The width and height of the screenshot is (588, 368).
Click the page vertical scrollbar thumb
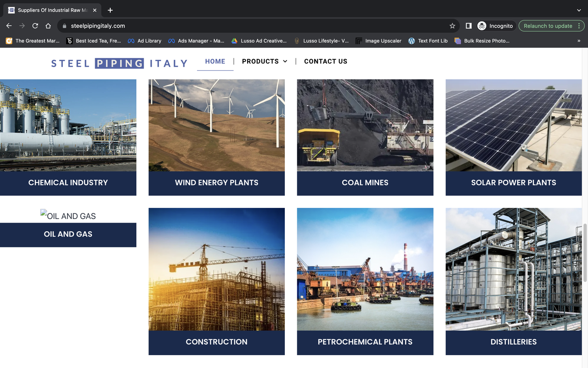(585, 253)
